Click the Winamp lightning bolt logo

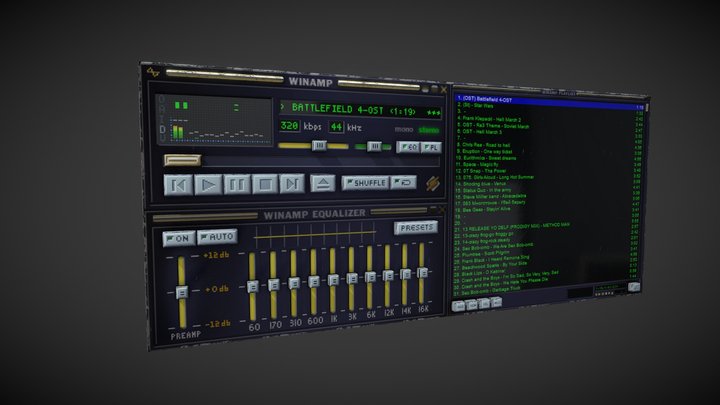(x=433, y=183)
